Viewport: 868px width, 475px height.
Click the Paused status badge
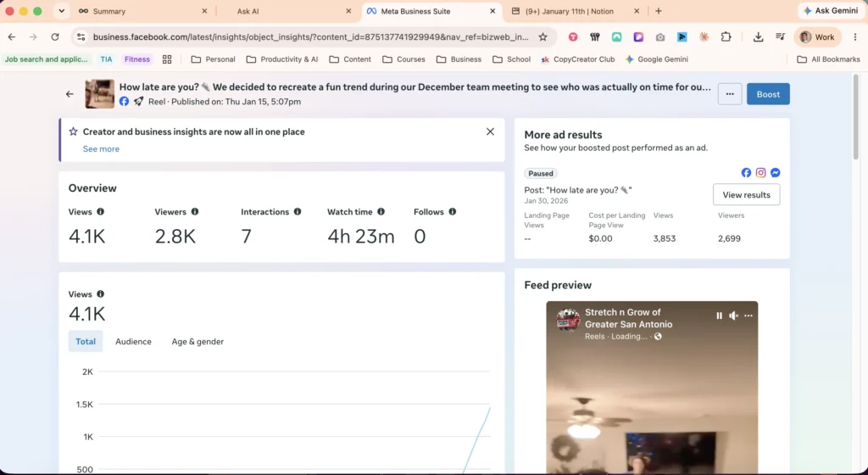[x=540, y=173]
